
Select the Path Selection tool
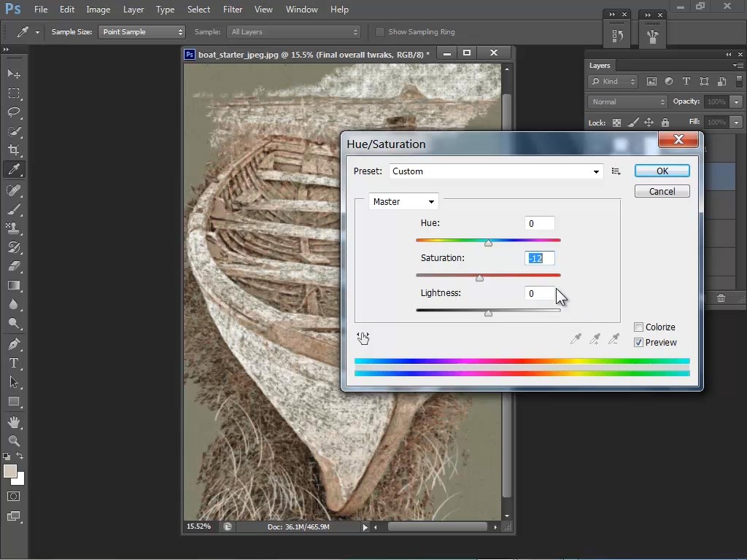tap(14, 382)
